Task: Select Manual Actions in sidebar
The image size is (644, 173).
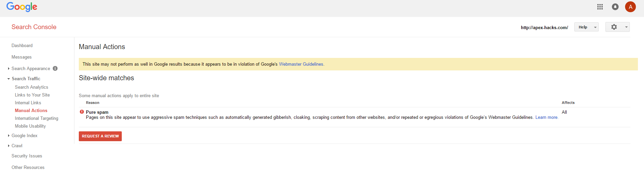Action: (x=31, y=110)
